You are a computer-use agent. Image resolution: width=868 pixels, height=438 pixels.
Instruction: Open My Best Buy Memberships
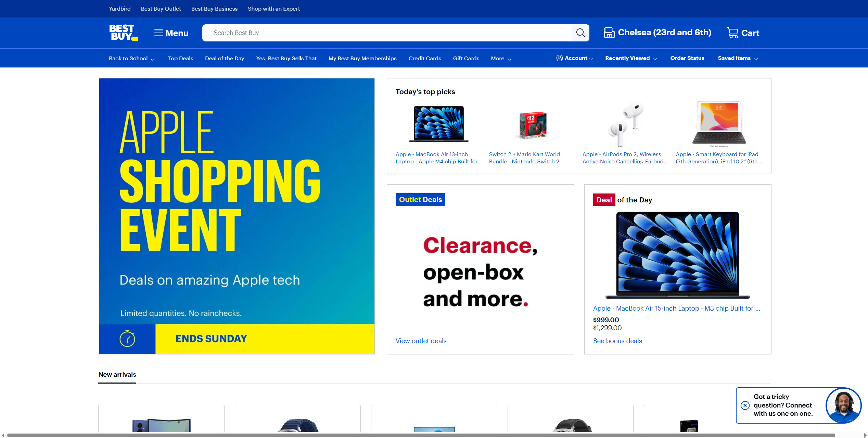pyautogui.click(x=362, y=59)
